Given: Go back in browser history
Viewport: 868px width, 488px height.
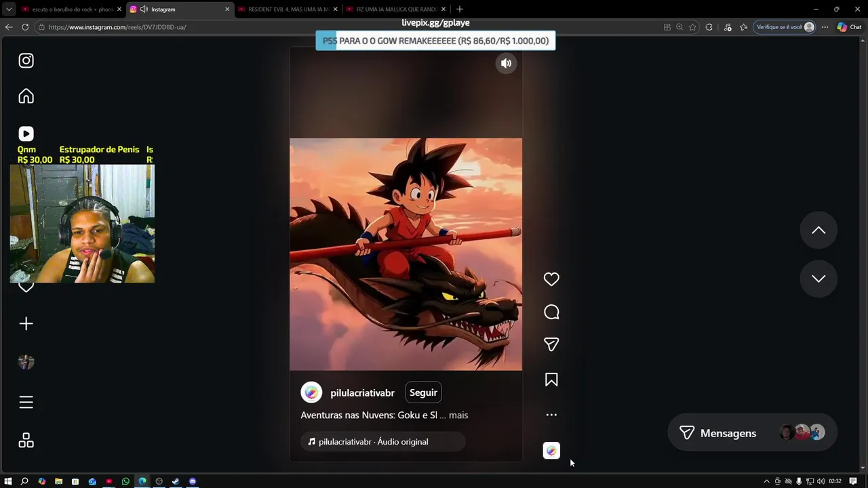Looking at the screenshot, I should (x=9, y=27).
